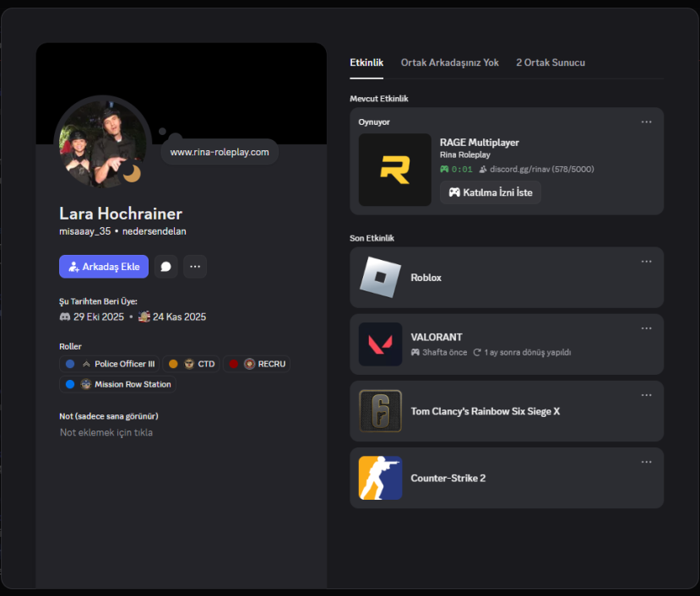The image size is (700, 596).
Task: Open direct message chat bubble icon
Action: click(166, 267)
